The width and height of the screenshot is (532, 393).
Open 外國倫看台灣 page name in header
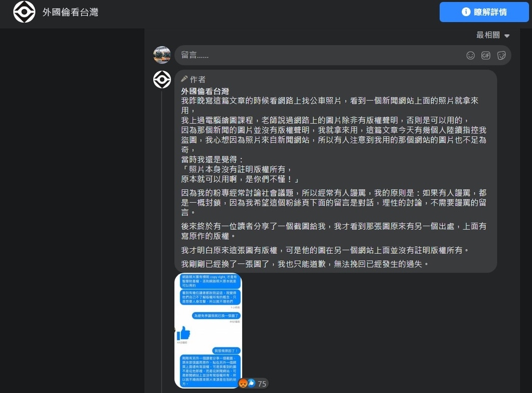pos(70,12)
